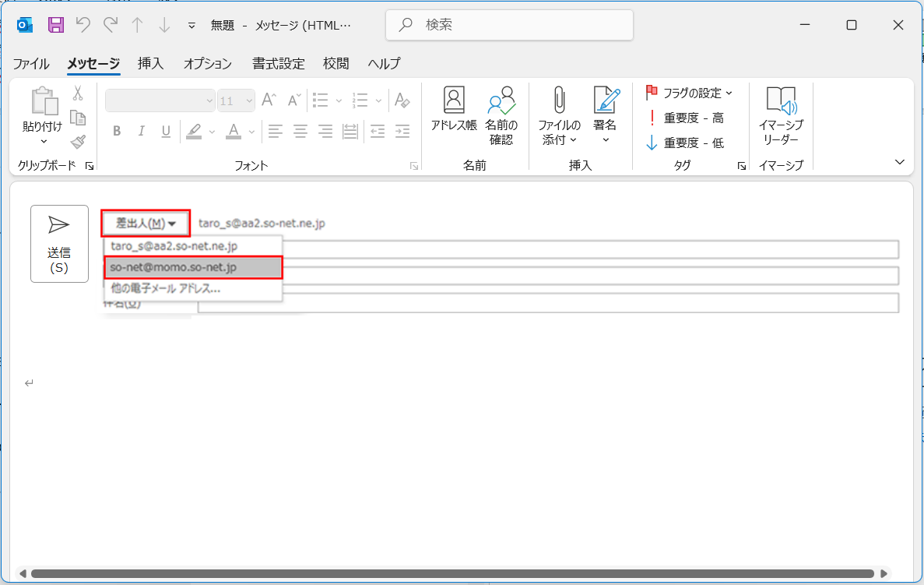Screen dimensions: 924x585
Task: Click the Clear Formatting icon
Action: click(402, 100)
